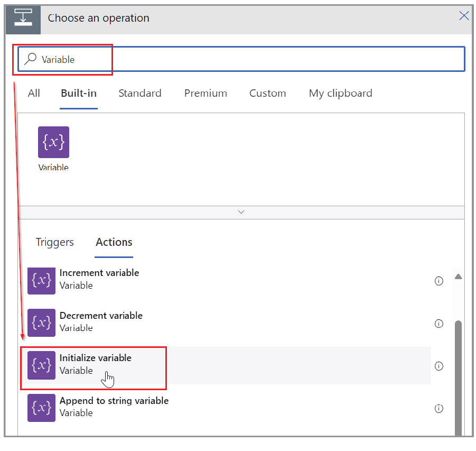Show info for Decrement variable
The width and height of the screenshot is (476, 451).
point(438,324)
